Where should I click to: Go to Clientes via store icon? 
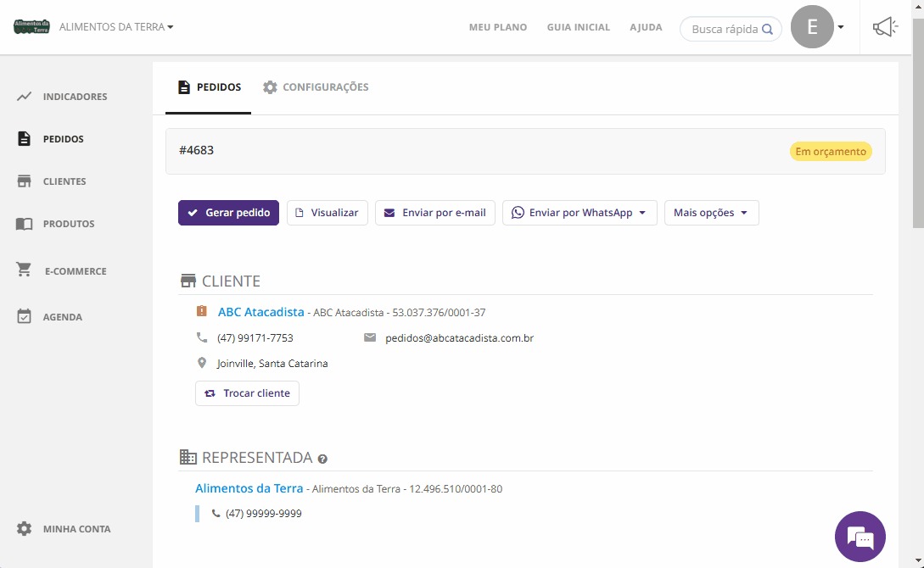point(25,181)
